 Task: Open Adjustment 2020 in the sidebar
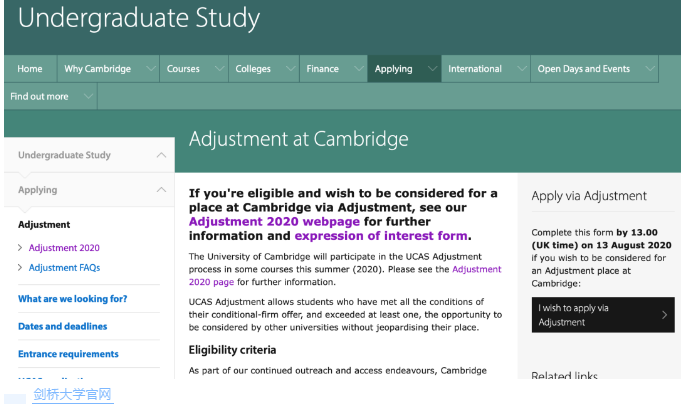point(64,248)
